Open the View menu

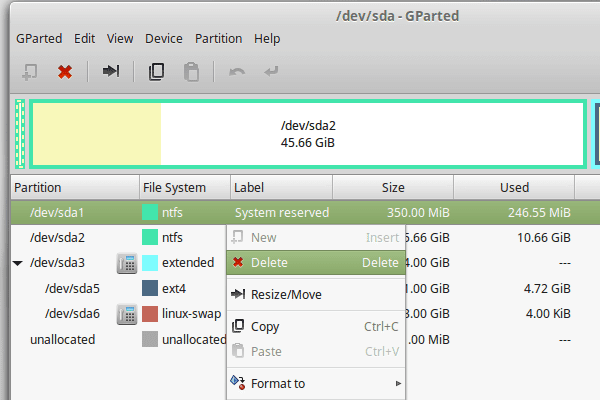click(120, 39)
